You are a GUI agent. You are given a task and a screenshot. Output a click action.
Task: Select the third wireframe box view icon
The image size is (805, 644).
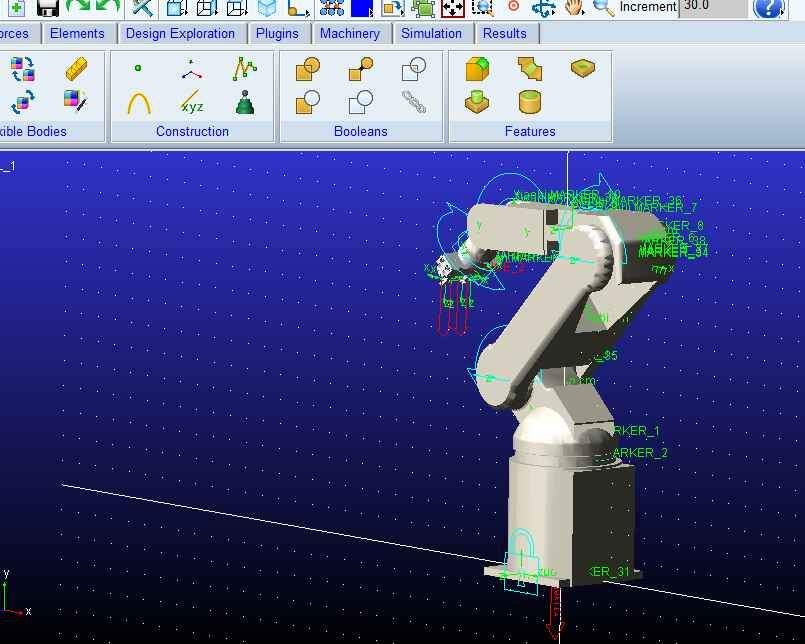(x=237, y=8)
